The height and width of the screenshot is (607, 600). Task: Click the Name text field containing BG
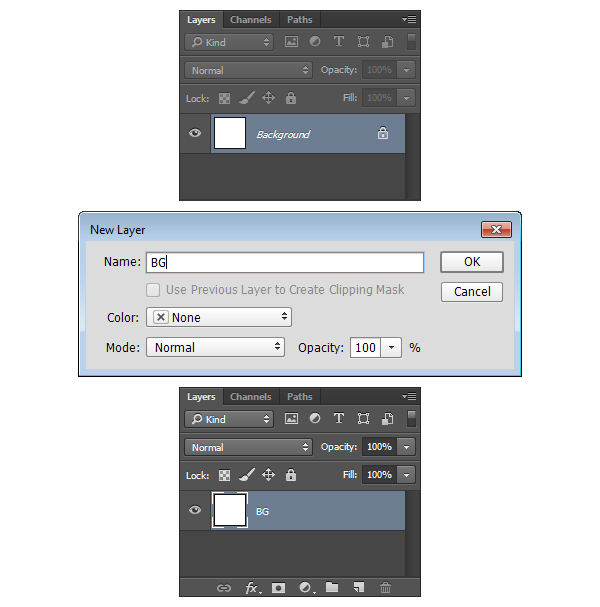tap(285, 262)
